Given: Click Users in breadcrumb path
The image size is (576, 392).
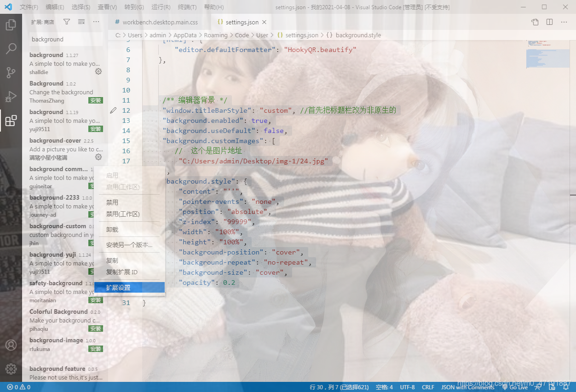Looking at the screenshot, I should (x=135, y=35).
